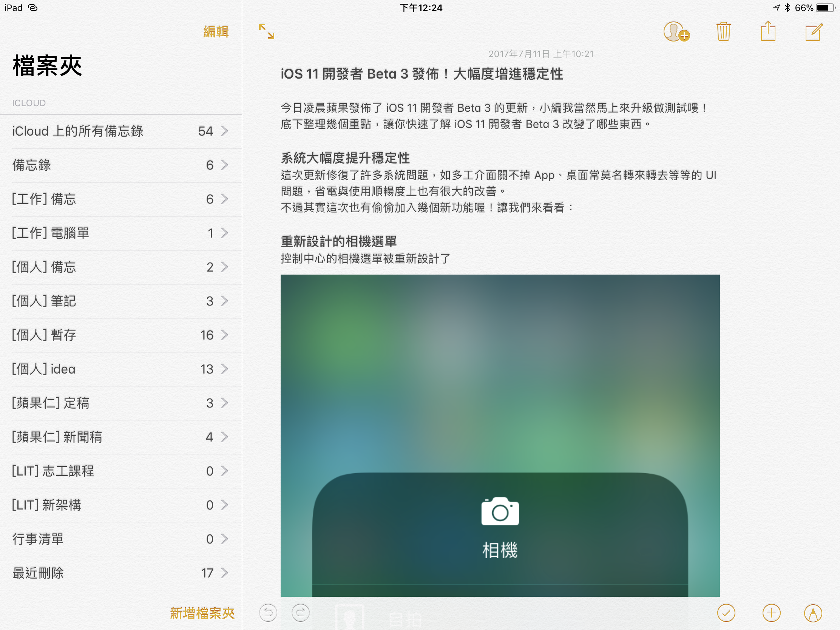Click the 檔案夾 header title
This screenshot has height=630, width=840.
pyautogui.click(x=47, y=66)
